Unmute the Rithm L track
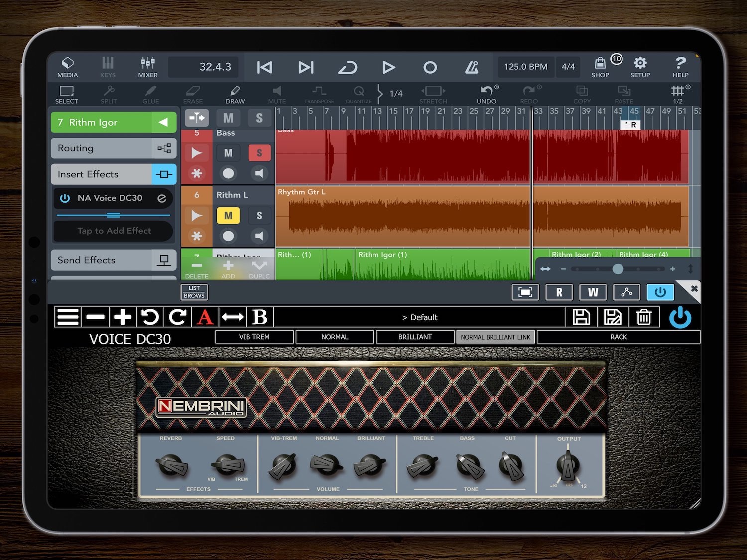Image resolution: width=747 pixels, height=560 pixels. coord(228,215)
